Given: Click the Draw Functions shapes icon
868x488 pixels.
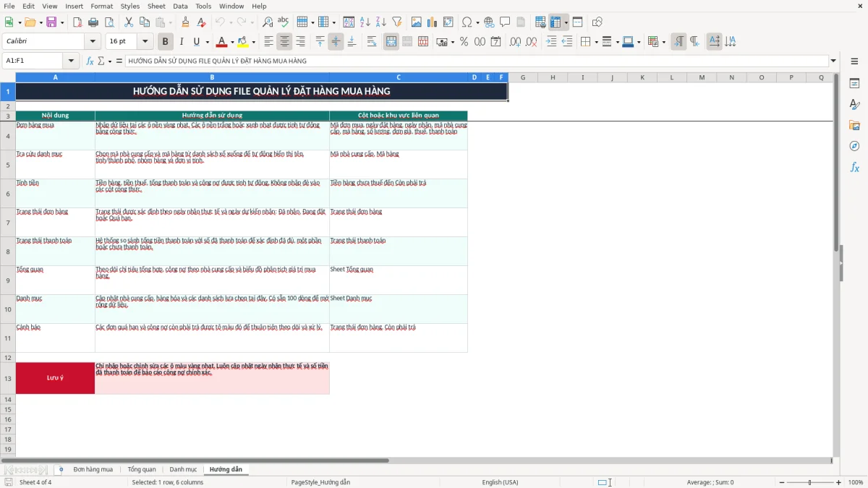Looking at the screenshot, I should (597, 22).
